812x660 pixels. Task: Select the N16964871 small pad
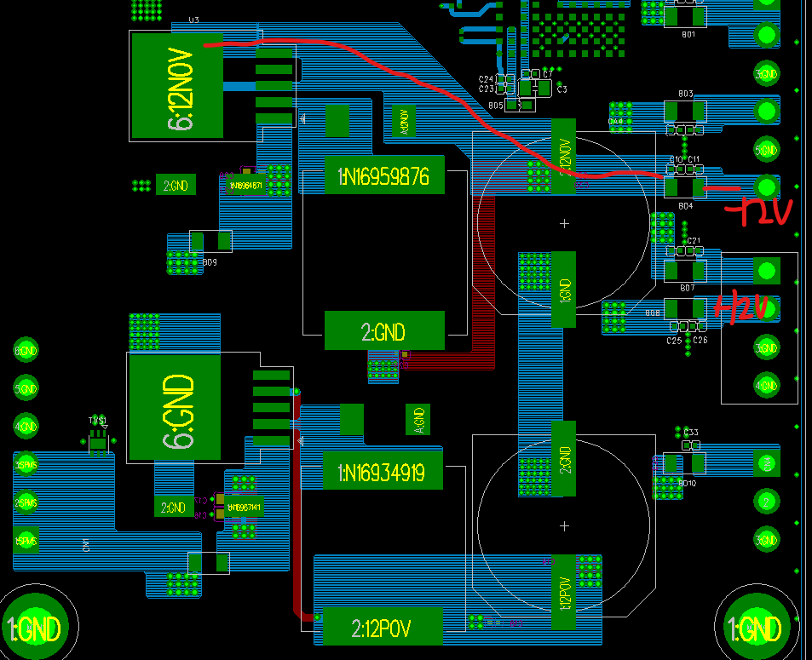[247, 185]
